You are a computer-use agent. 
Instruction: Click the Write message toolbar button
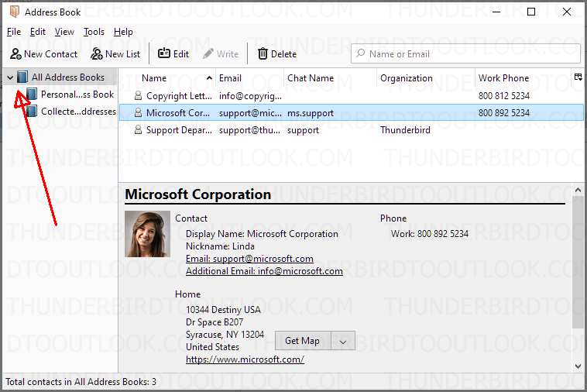[x=221, y=54]
